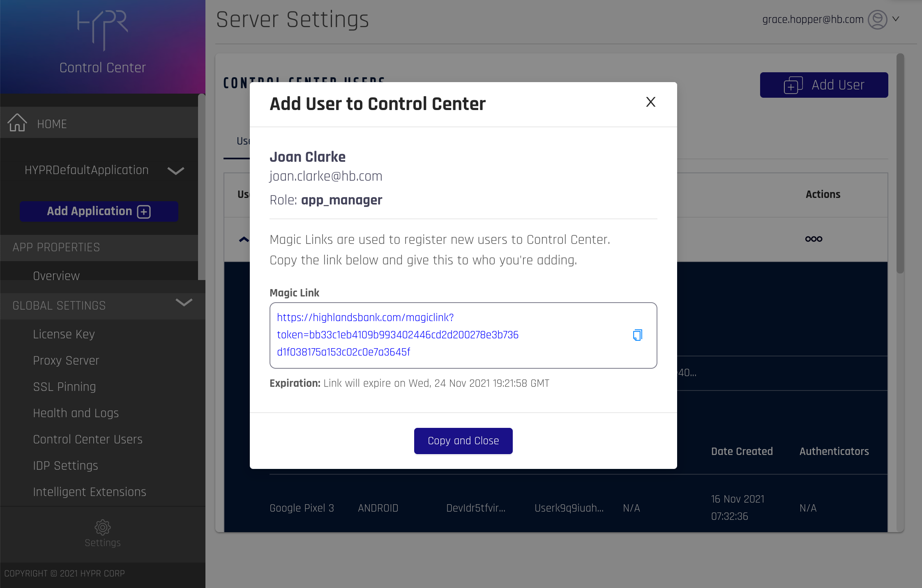Open account dropdown arrow next to email

(x=896, y=19)
